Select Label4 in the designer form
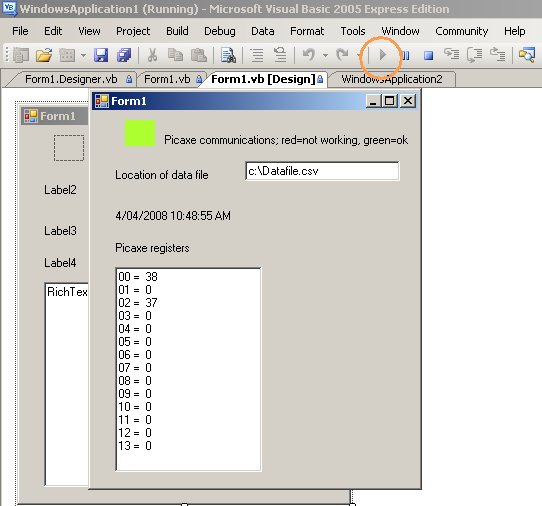This screenshot has width=542, height=506. [x=60, y=263]
